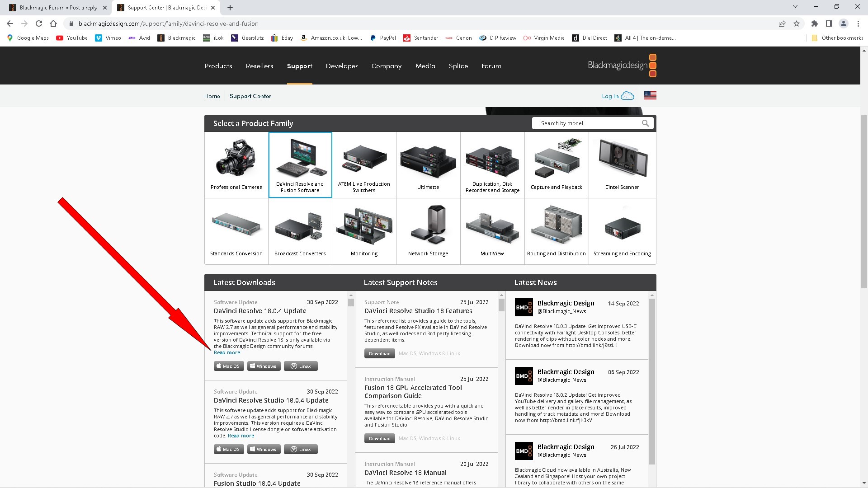Open the Products menu

pyautogui.click(x=218, y=66)
